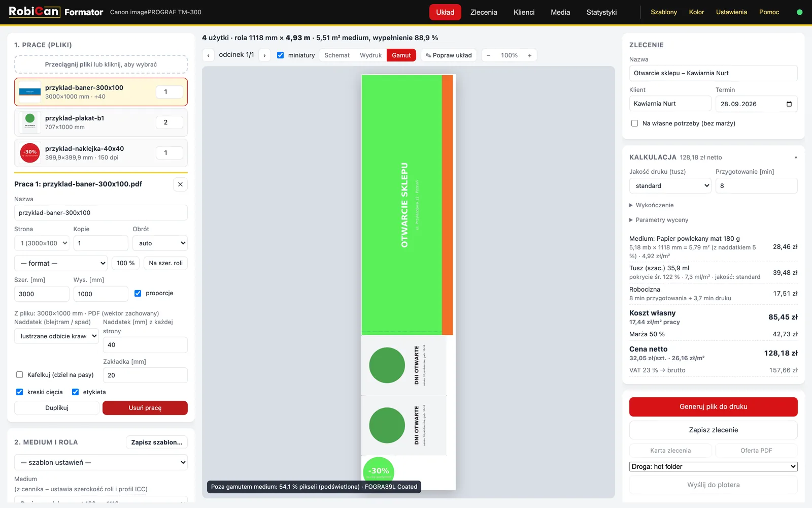Go to previous segment arrow
Image resolution: width=812 pixels, height=508 pixels.
tap(208, 55)
